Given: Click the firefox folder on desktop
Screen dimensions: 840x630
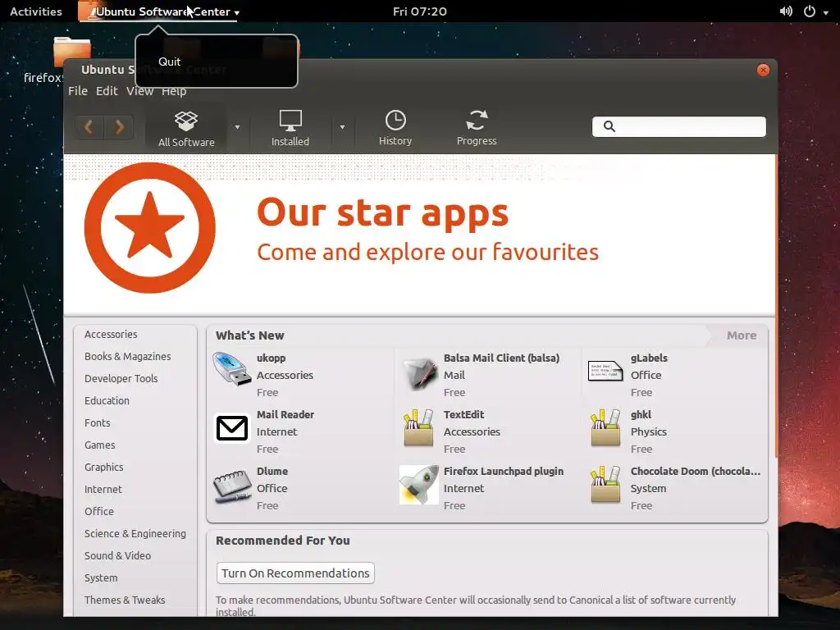Looking at the screenshot, I should point(72,52).
